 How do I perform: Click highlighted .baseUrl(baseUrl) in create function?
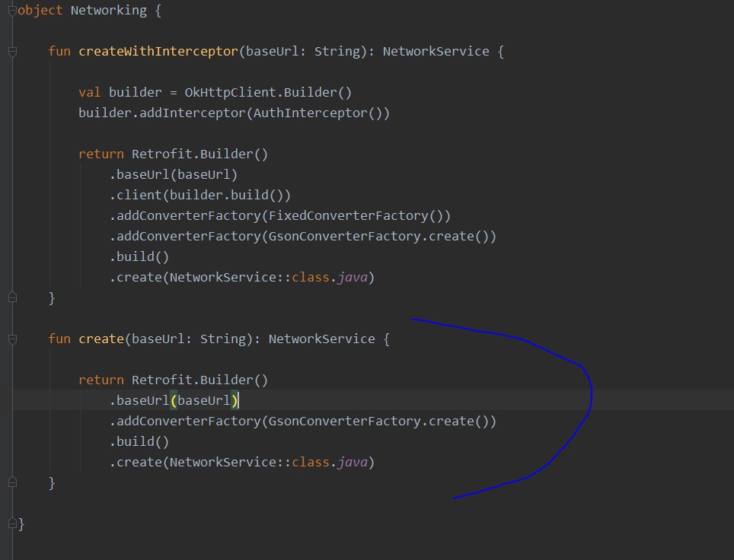(x=174, y=400)
